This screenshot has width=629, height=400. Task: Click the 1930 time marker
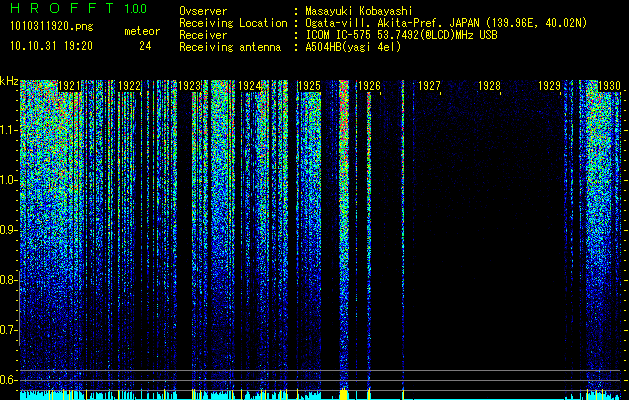pyautogui.click(x=609, y=86)
